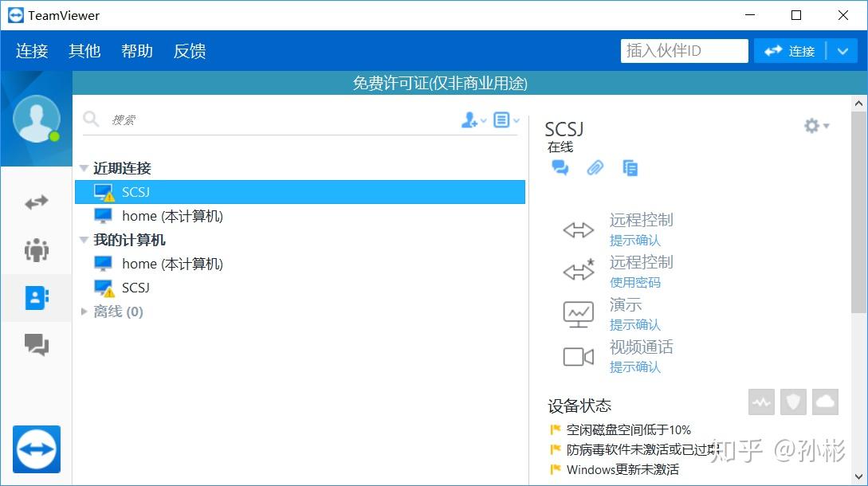Click 提示确认 link under first 远程控制
The height and width of the screenshot is (486, 868).
pyautogui.click(x=635, y=241)
